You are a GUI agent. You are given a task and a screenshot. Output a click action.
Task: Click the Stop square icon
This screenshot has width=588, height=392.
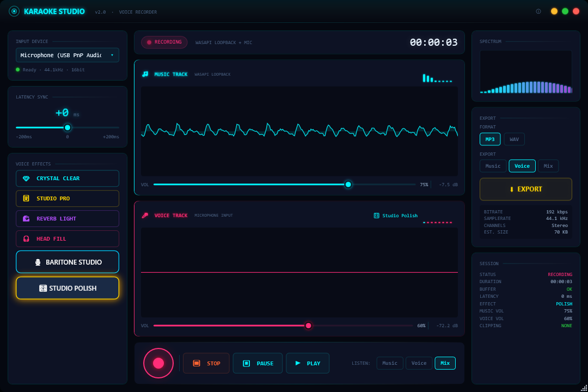[197, 363]
